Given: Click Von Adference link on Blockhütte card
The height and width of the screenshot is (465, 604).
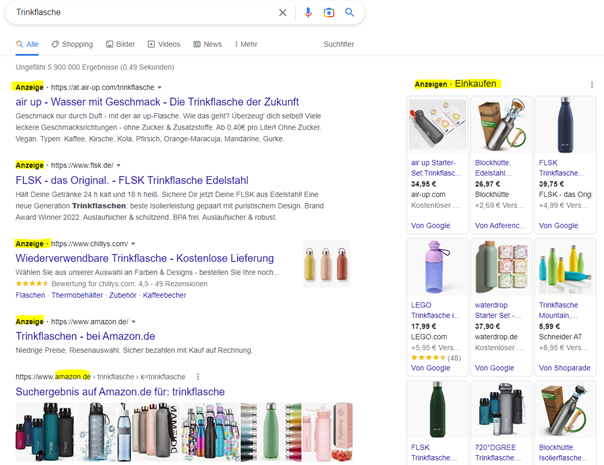Looking at the screenshot, I should click(x=500, y=226).
